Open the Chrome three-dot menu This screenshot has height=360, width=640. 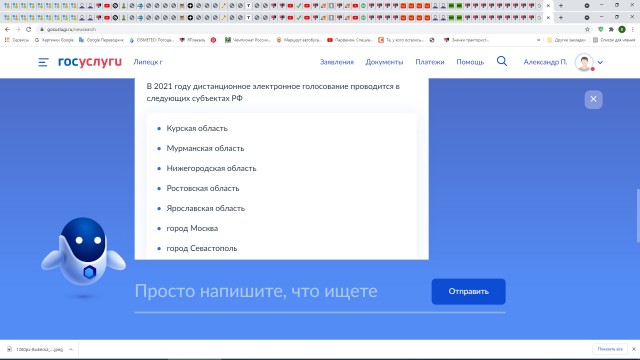click(x=633, y=29)
